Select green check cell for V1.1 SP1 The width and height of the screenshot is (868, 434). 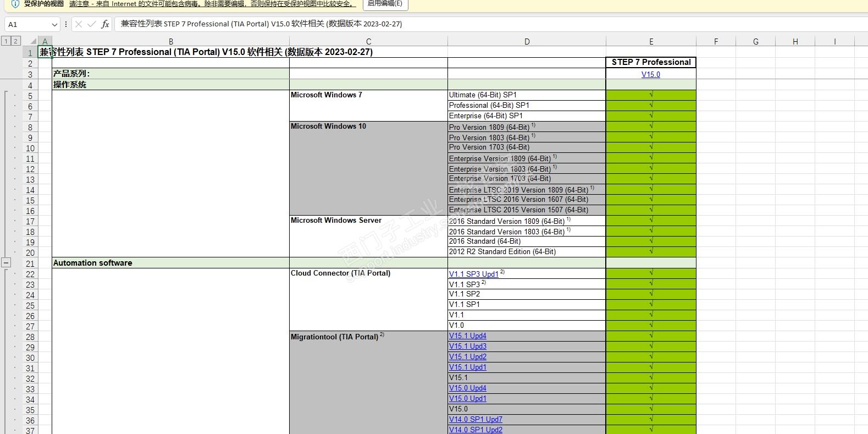coord(651,305)
